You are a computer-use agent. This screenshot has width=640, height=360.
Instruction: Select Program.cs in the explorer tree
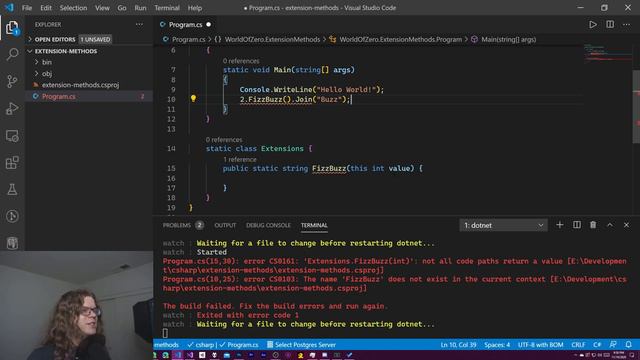click(x=59, y=96)
